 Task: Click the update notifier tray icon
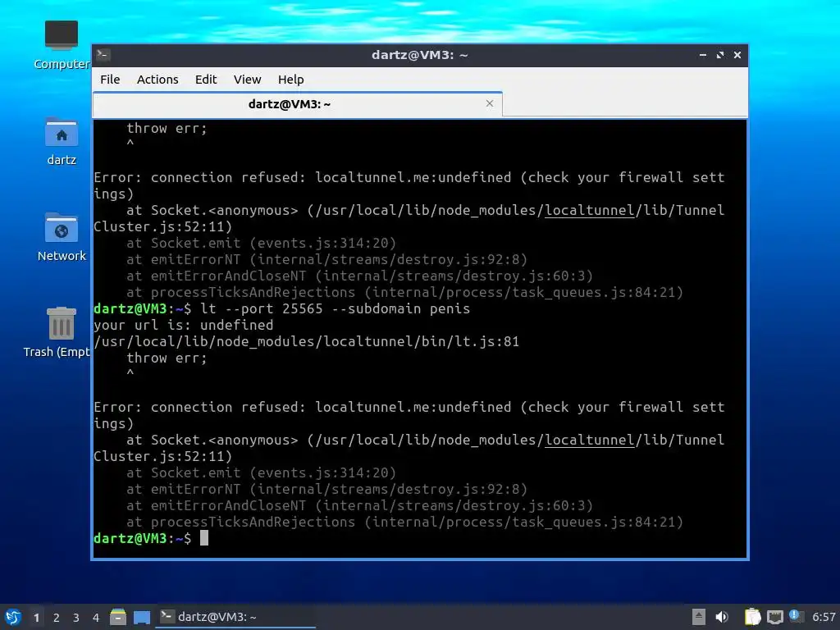[x=796, y=616]
